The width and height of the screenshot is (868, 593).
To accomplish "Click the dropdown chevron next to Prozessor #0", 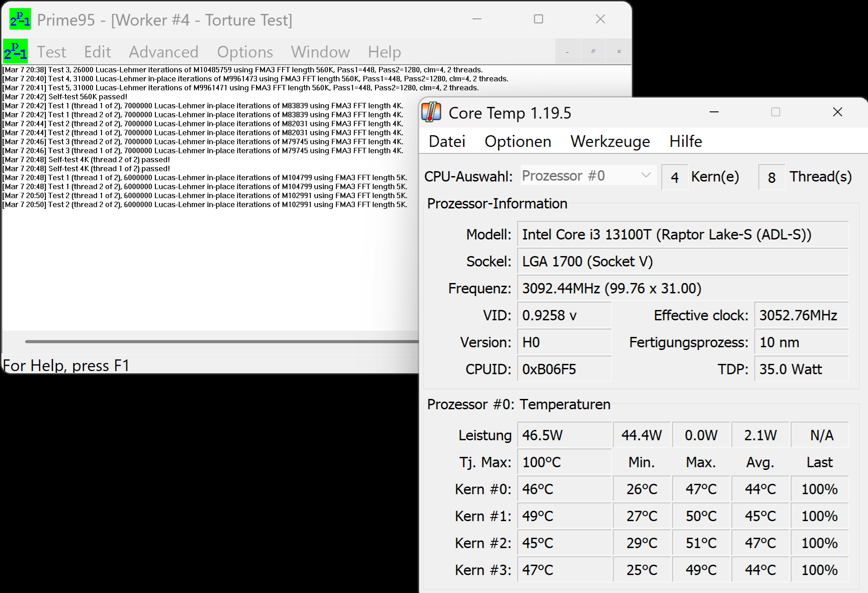I will (x=646, y=176).
